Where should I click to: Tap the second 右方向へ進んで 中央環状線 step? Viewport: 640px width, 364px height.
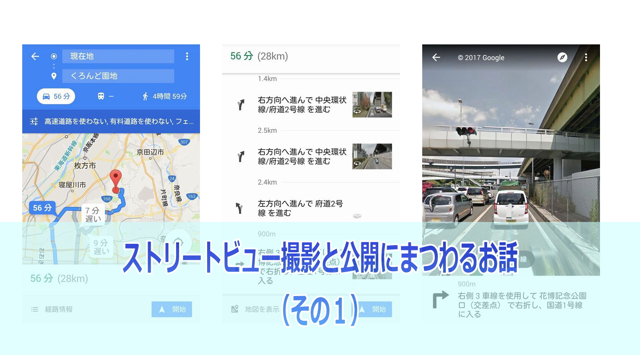tap(302, 156)
